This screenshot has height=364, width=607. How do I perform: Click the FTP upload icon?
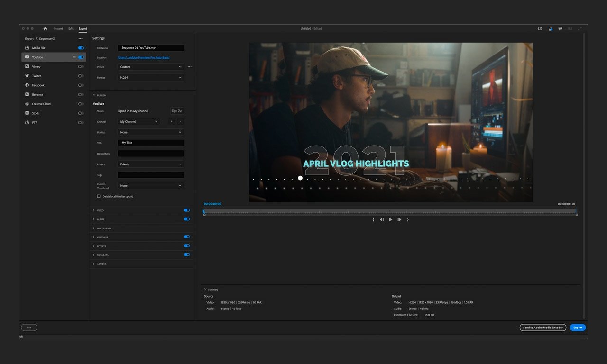click(x=28, y=122)
